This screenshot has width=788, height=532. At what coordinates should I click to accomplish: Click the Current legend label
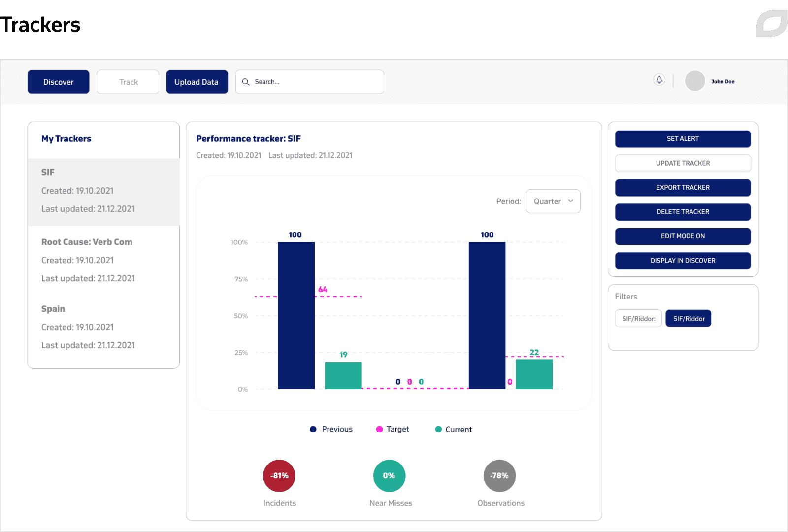(x=459, y=430)
